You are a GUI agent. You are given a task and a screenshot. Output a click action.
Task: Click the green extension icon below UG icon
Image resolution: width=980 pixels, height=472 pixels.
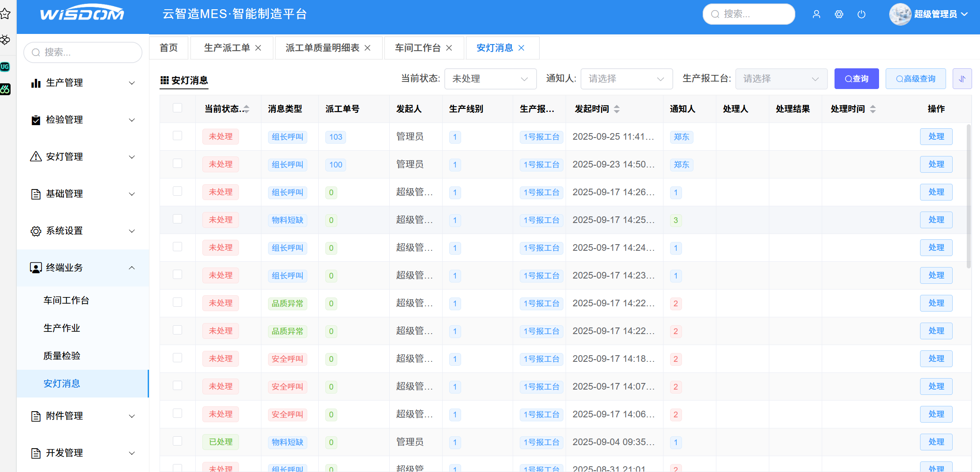[5, 89]
